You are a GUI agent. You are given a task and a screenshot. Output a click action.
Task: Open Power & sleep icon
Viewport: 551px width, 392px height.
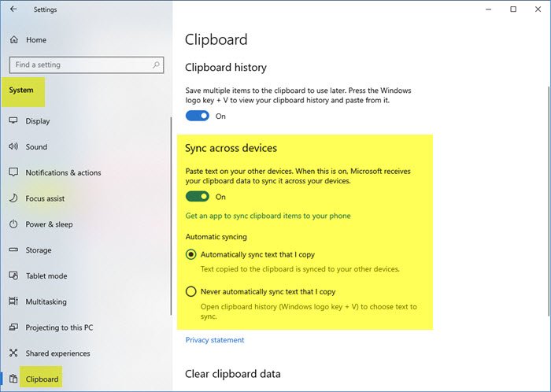[x=13, y=224]
